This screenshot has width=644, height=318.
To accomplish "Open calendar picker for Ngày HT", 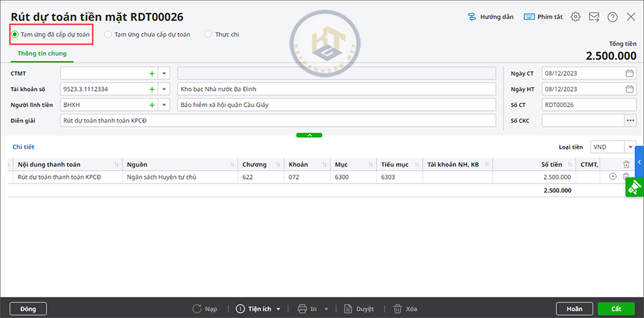I will (x=629, y=89).
